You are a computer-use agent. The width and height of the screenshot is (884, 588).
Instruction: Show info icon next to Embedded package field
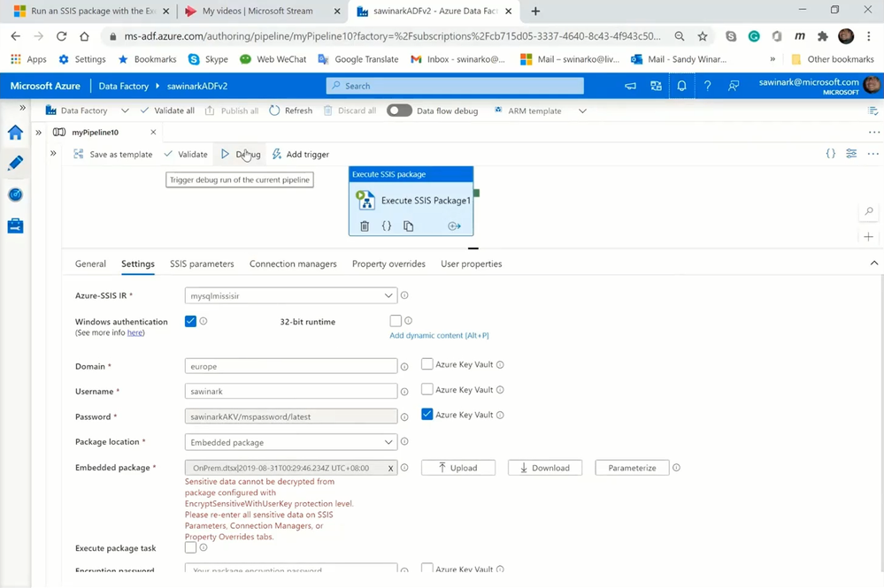404,468
